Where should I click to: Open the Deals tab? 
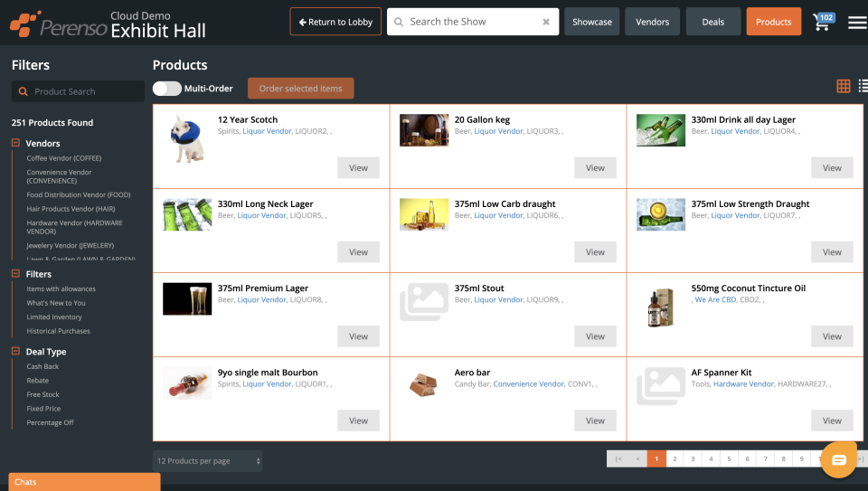tap(713, 22)
